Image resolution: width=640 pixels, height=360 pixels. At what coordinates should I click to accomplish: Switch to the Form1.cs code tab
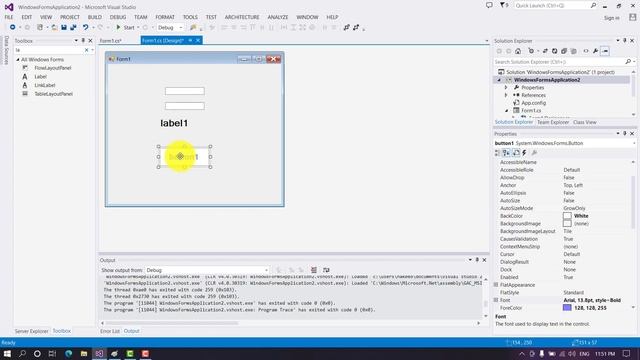pyautogui.click(x=111, y=41)
